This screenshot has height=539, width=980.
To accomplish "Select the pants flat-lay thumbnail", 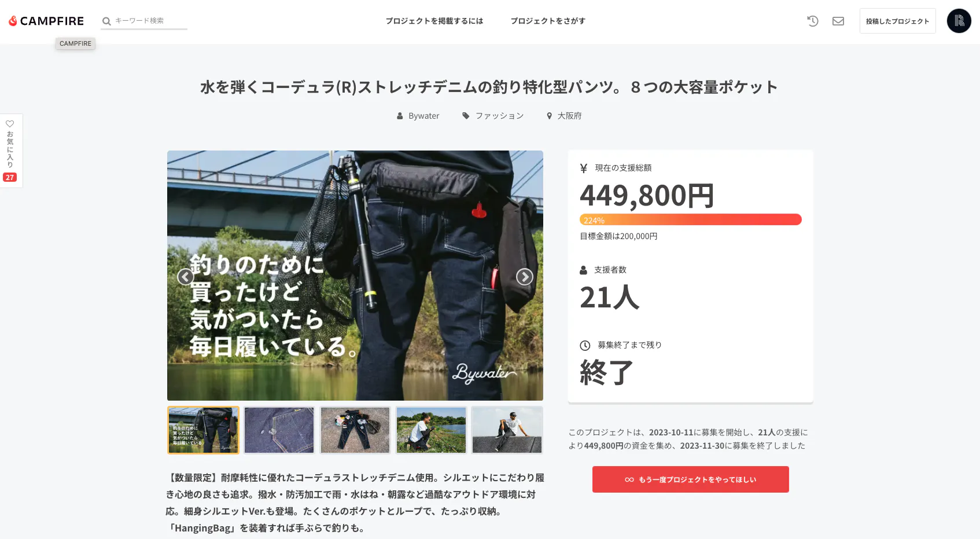I will tap(355, 430).
